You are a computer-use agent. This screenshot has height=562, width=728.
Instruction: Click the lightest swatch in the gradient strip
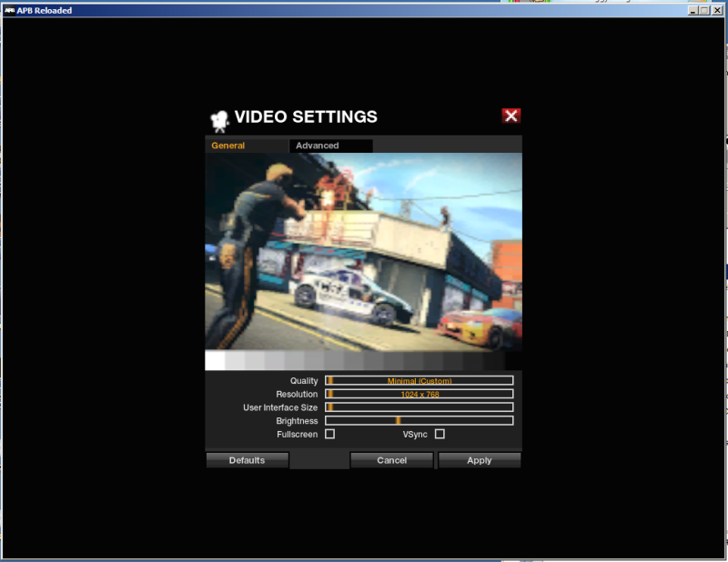[213, 362]
